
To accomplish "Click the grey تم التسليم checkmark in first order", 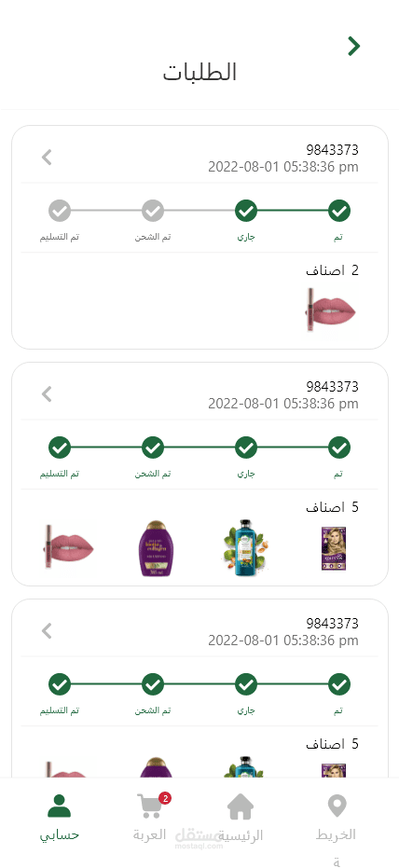I will click(60, 211).
